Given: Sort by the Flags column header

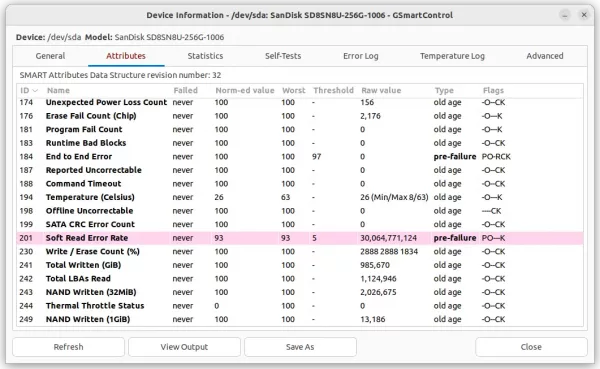Looking at the screenshot, I should 493,91.
